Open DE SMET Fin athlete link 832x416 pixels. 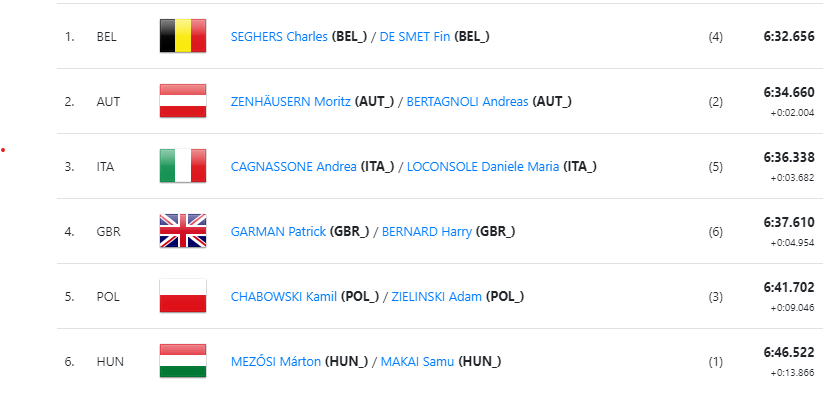click(x=415, y=37)
